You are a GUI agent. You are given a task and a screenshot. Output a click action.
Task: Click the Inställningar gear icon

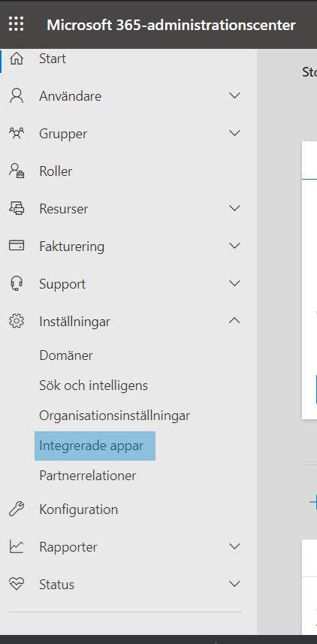[x=17, y=321]
